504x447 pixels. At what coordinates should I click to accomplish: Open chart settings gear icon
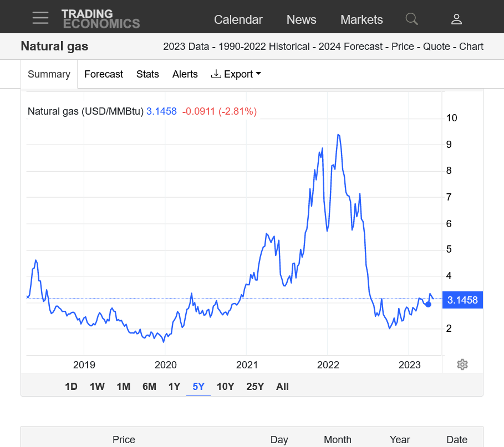pyautogui.click(x=462, y=364)
